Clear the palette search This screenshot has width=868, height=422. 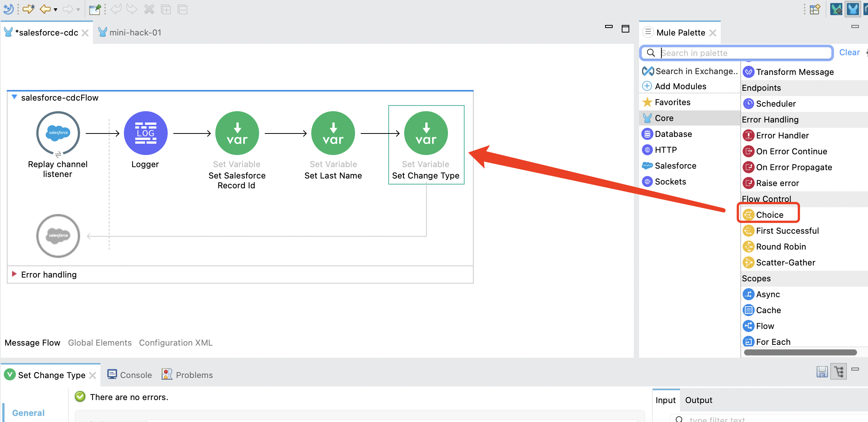[849, 53]
